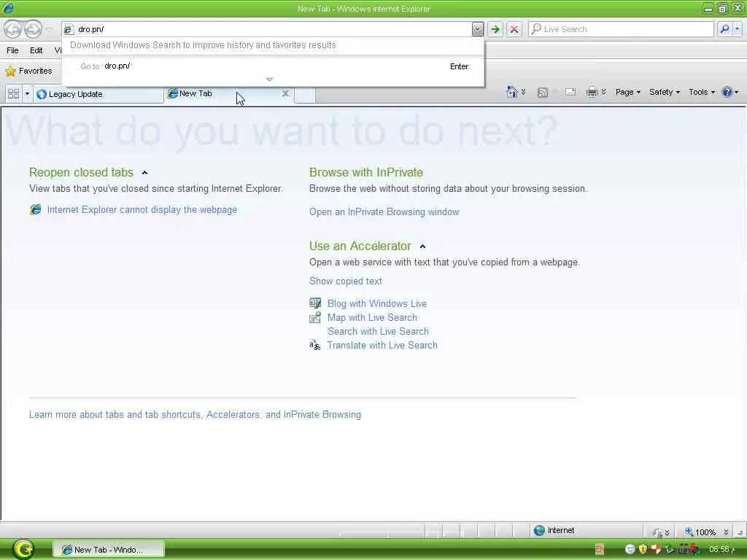Open Learn more about tabs link
Image resolution: width=747 pixels, height=560 pixels.
[x=195, y=415]
